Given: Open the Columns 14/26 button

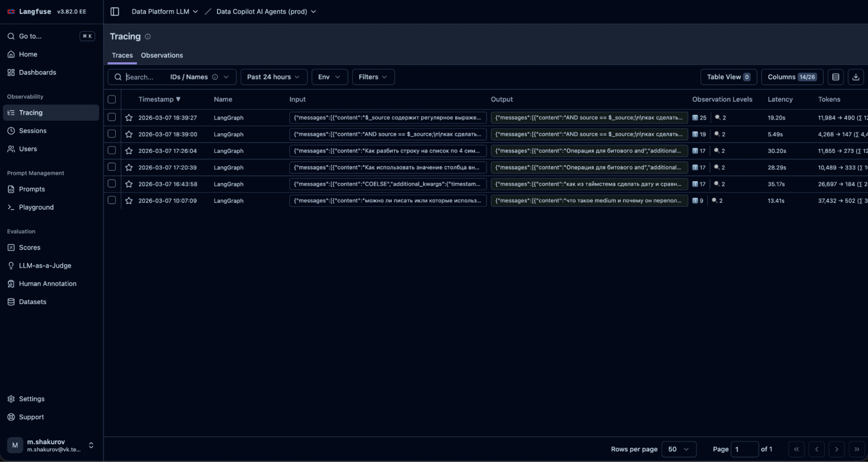Looking at the screenshot, I should (x=792, y=77).
